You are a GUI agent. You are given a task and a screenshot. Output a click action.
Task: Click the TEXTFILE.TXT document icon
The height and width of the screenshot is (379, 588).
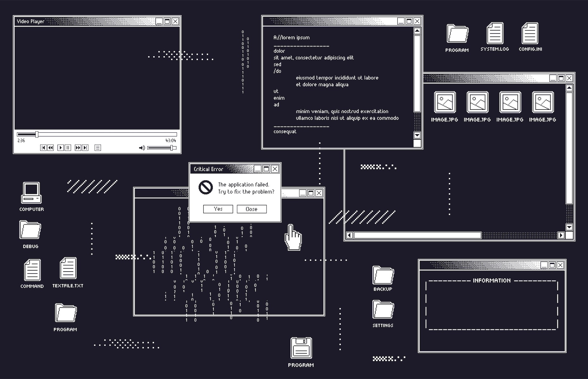(x=68, y=268)
